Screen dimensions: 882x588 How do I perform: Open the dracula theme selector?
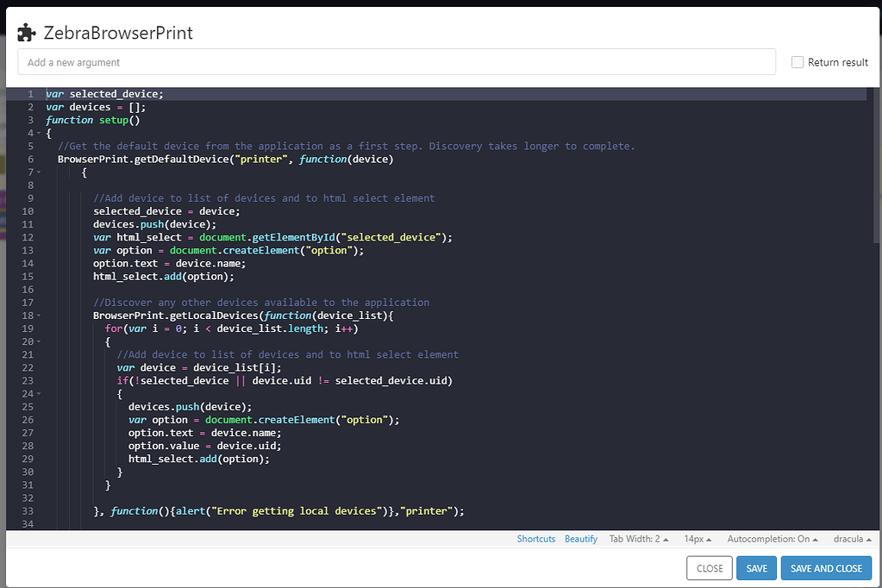(852, 538)
